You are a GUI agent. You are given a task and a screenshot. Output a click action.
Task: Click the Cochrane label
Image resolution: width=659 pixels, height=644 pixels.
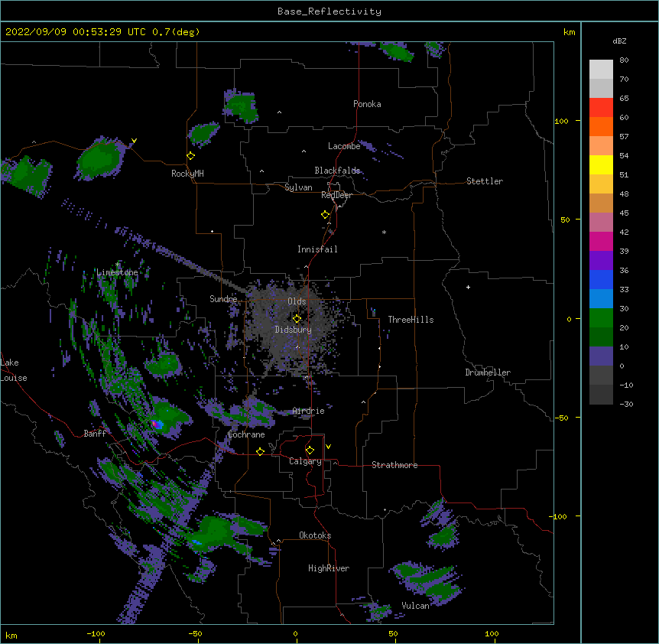(x=246, y=434)
